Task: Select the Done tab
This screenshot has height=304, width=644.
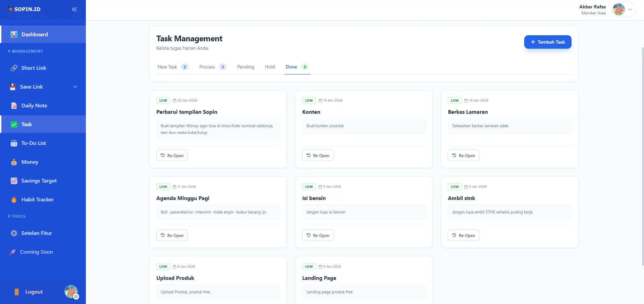Action: tap(297, 67)
